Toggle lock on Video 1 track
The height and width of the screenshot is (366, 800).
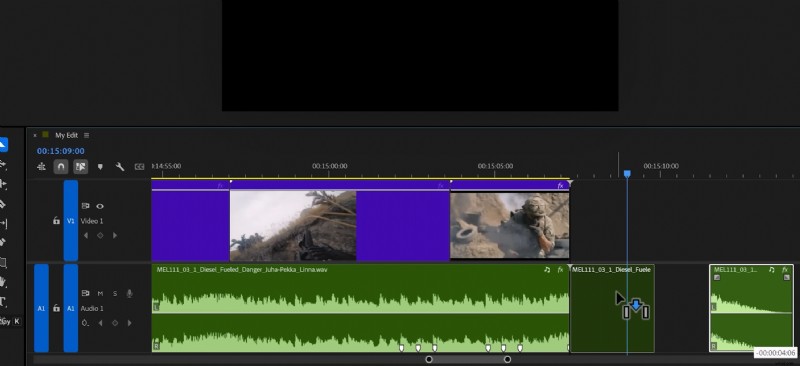point(56,221)
